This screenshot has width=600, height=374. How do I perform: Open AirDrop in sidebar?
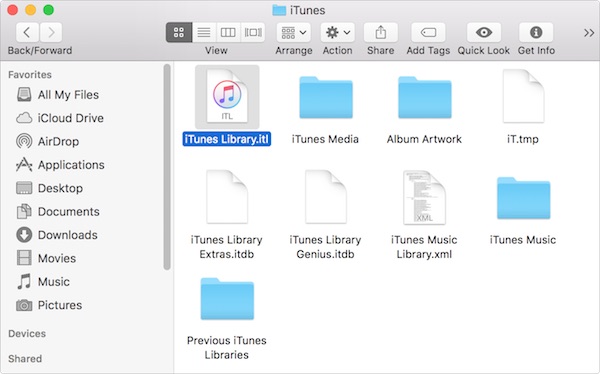pyautogui.click(x=47, y=141)
